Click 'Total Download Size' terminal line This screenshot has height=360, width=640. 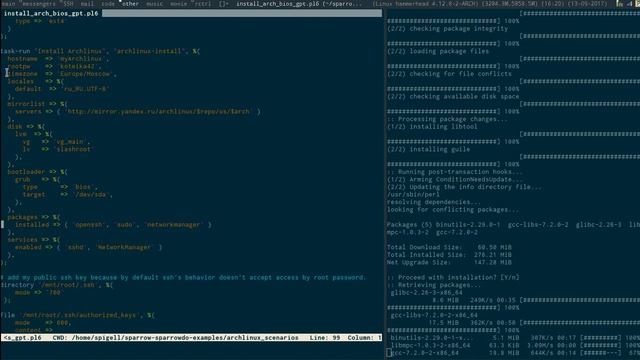[x=449, y=247]
